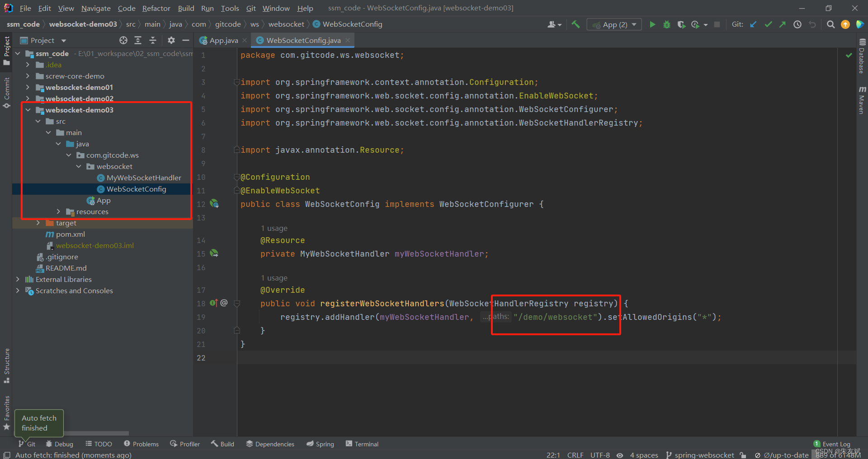The image size is (868, 459).
Task: Open the user account icon in toolbar
Action: point(554,24)
